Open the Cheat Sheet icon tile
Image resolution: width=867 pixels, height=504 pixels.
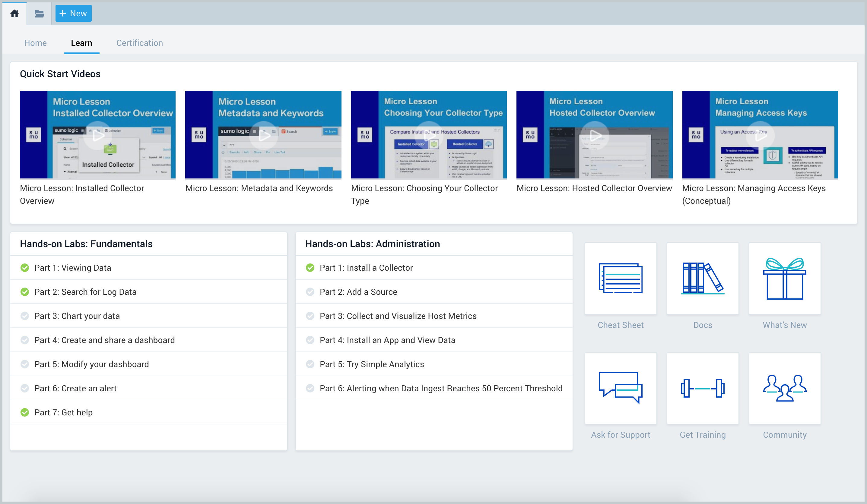pyautogui.click(x=620, y=278)
